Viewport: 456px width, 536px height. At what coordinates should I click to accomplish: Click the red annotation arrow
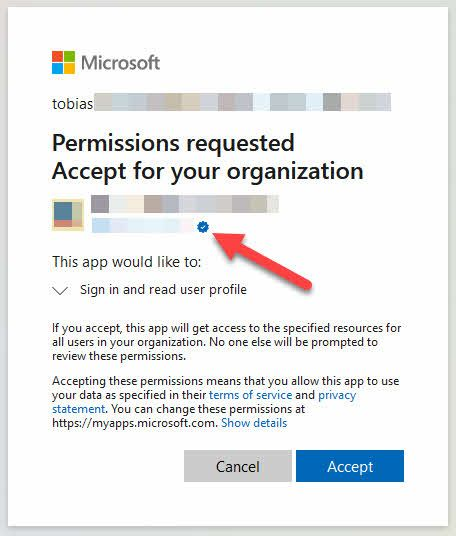pos(262,260)
